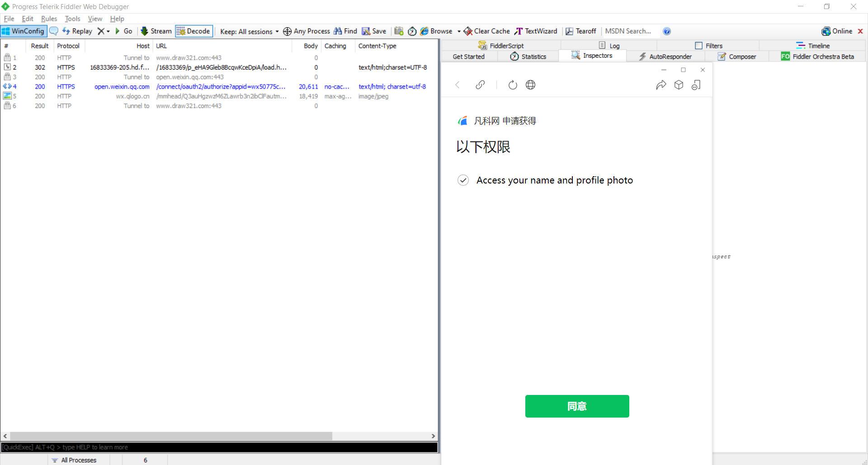This screenshot has height=465, width=868.
Task: Open the Rules menu
Action: [49, 19]
